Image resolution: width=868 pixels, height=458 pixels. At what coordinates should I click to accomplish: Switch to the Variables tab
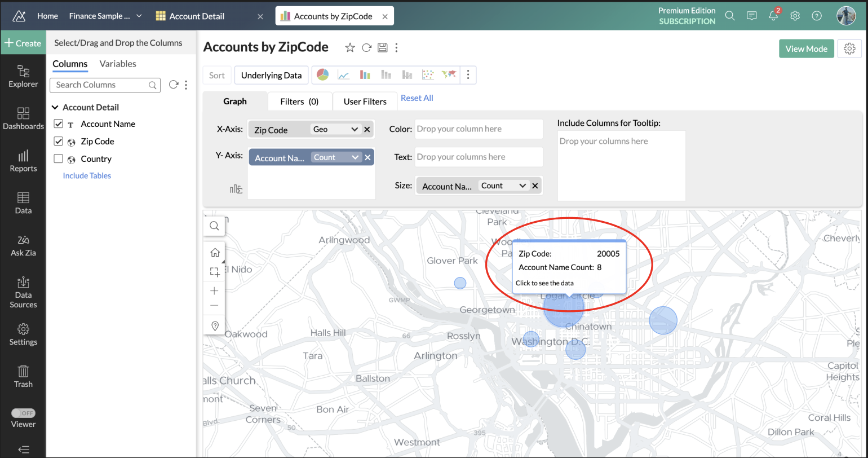coord(118,64)
